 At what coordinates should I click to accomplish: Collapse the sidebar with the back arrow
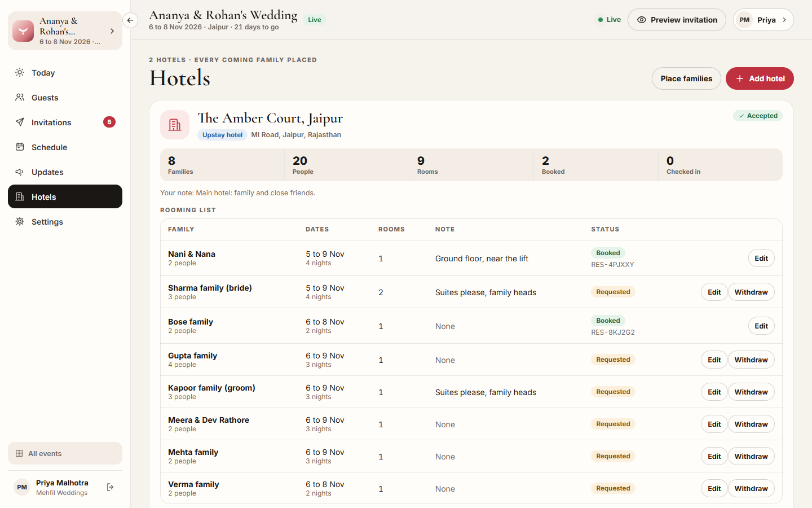pos(130,20)
